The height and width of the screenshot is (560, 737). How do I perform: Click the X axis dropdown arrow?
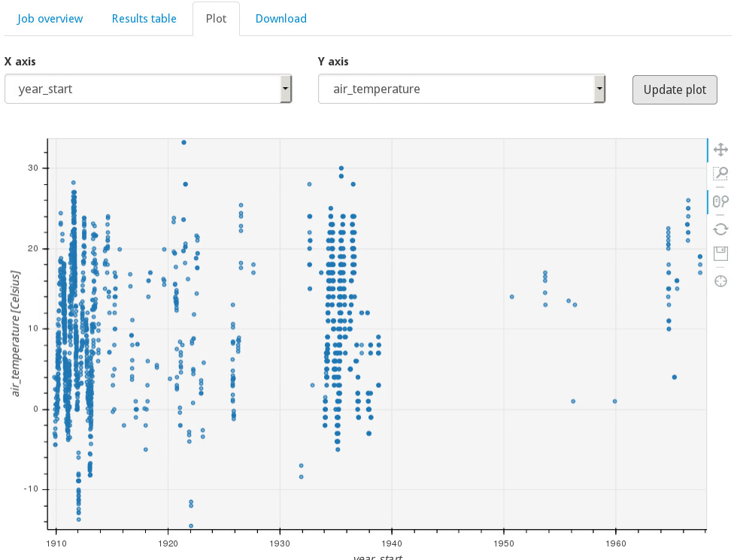(x=285, y=89)
